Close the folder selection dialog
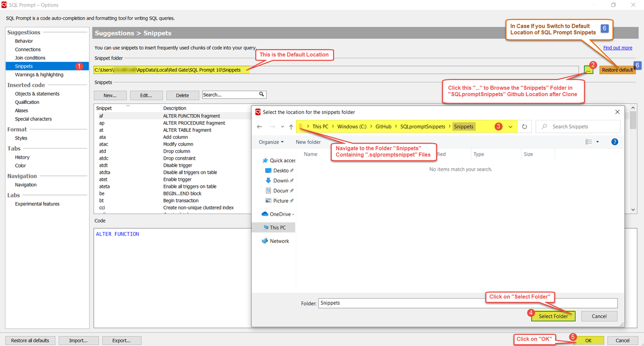The height and width of the screenshot is (346, 644). pos(617,112)
